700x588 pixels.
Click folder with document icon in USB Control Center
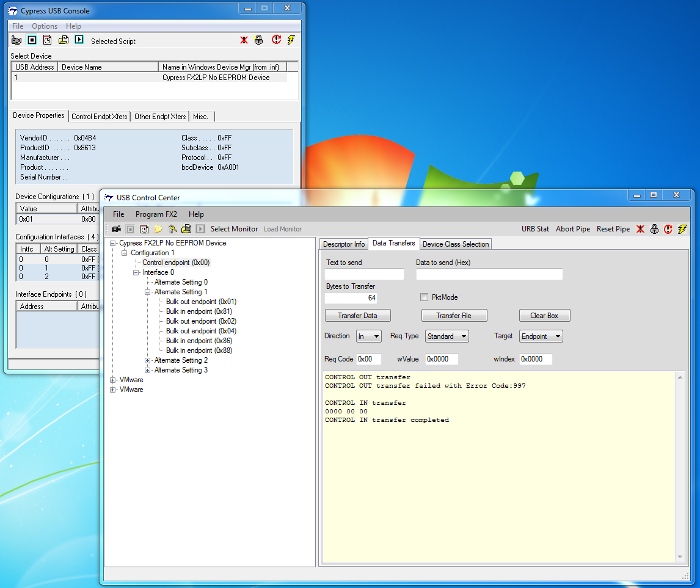coord(187,229)
